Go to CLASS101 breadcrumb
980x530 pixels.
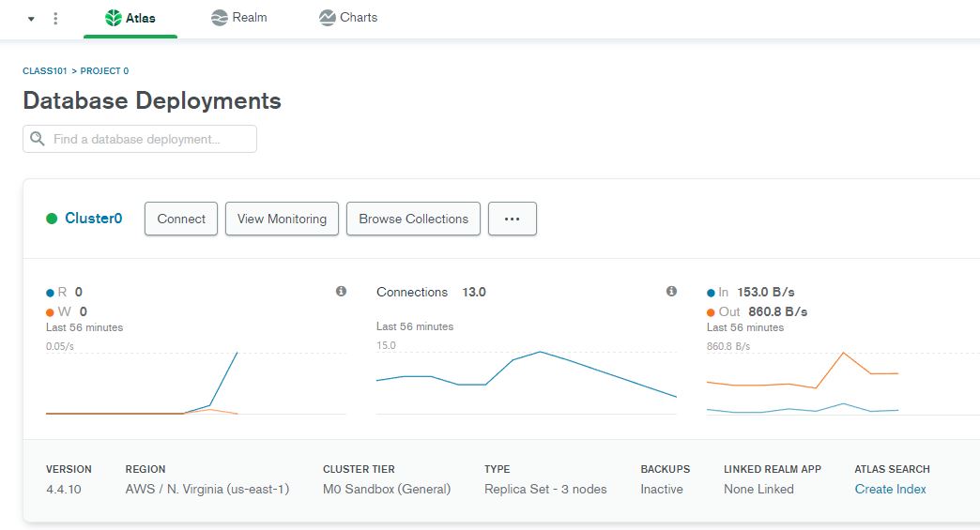[44, 71]
